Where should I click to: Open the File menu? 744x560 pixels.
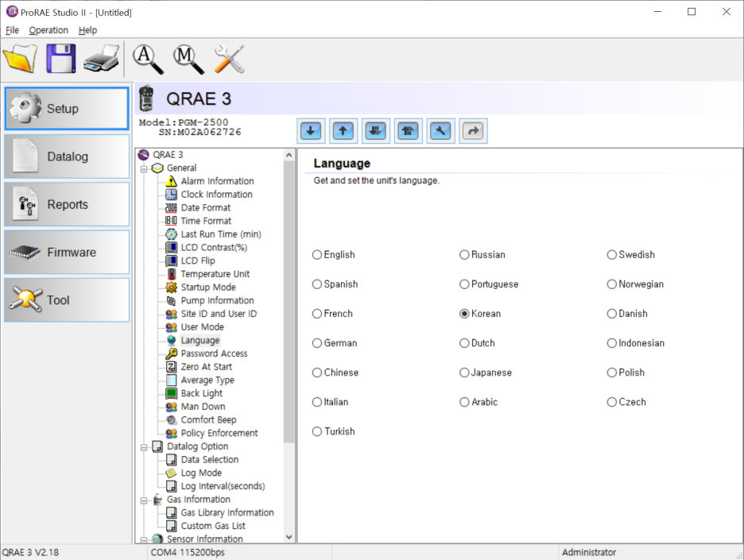[x=13, y=30]
